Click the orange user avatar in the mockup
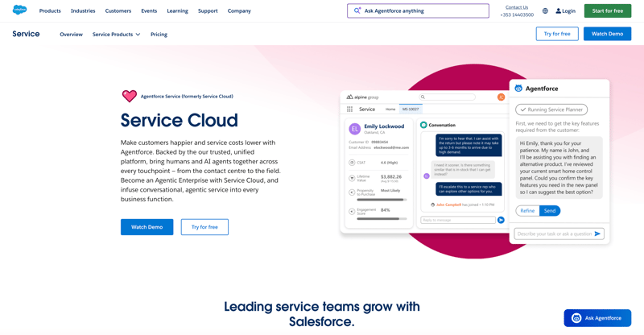This screenshot has height=335, width=644. (501, 97)
